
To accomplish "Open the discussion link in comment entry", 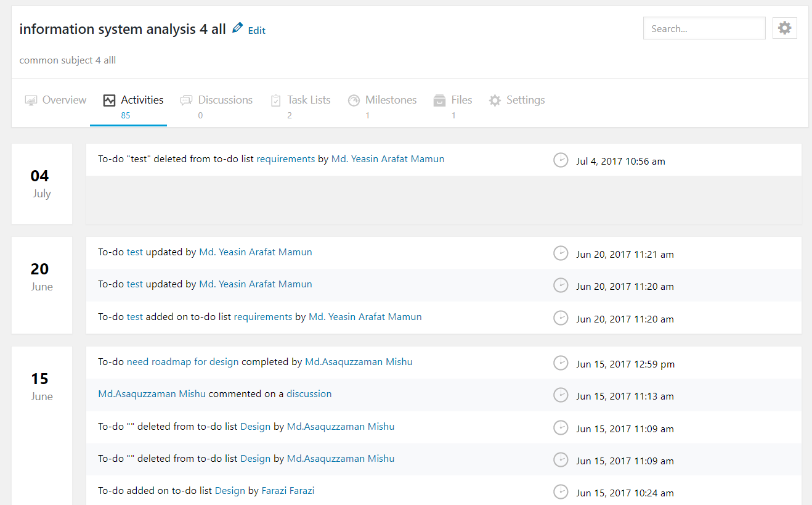I will click(x=309, y=394).
